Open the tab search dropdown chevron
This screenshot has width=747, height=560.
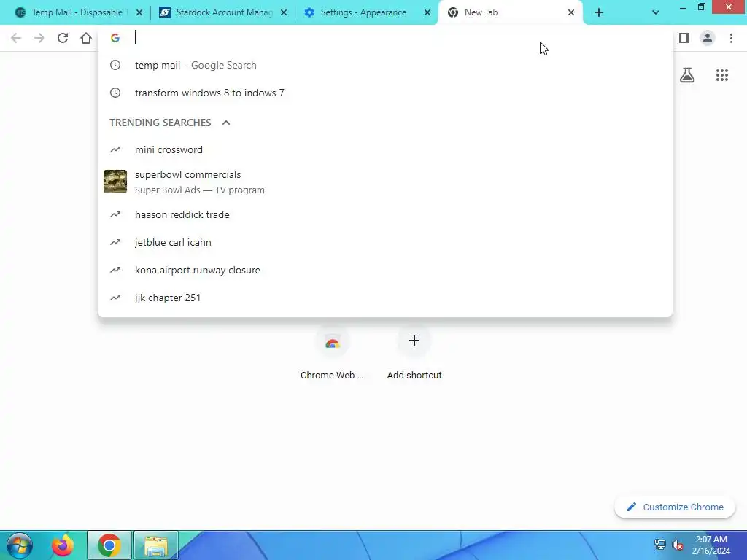(x=656, y=13)
